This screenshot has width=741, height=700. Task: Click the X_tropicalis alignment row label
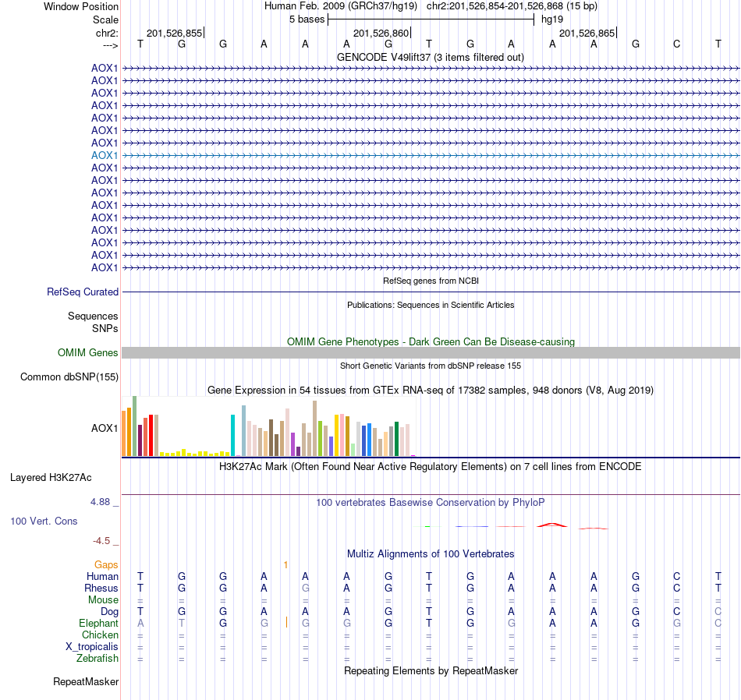(x=92, y=647)
